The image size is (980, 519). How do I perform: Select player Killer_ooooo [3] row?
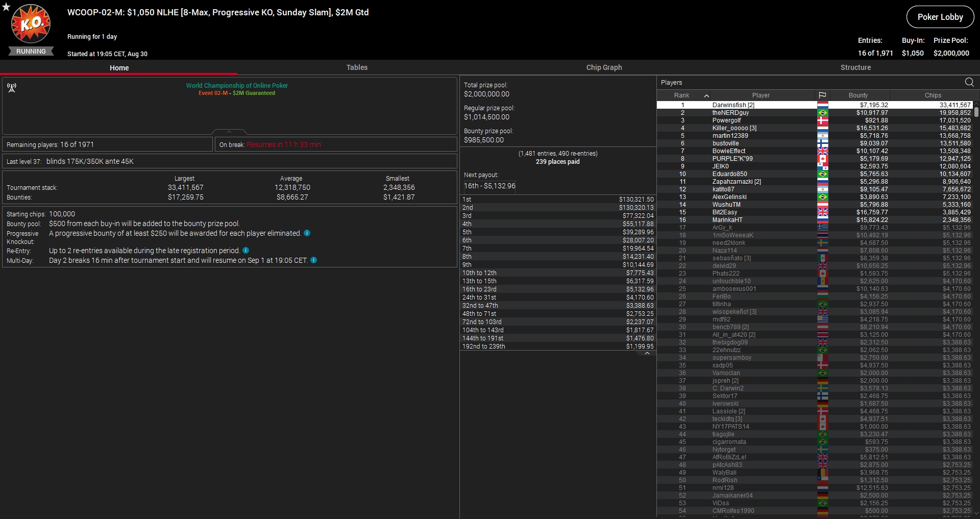[x=815, y=128]
